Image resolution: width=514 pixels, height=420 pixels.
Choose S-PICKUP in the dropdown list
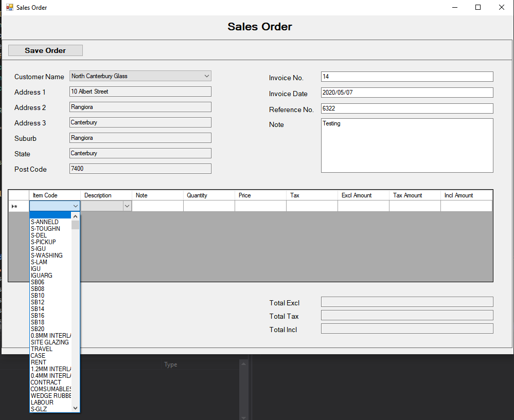click(51, 242)
